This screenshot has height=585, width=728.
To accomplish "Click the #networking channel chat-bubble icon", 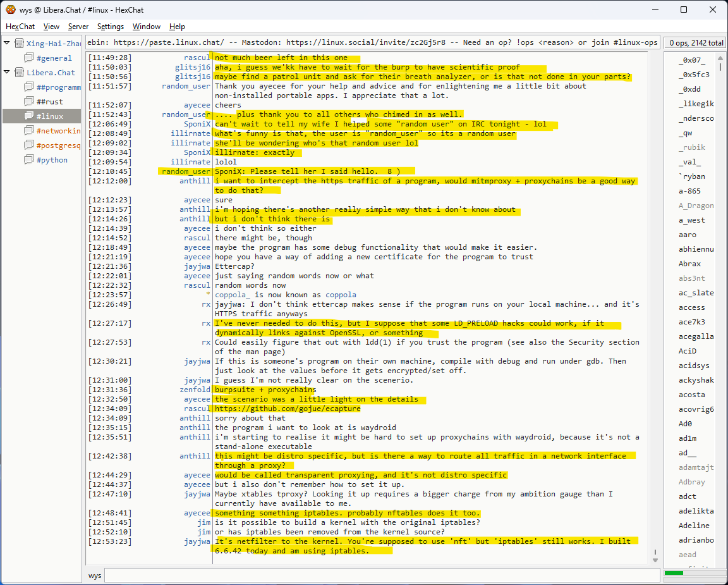I will (29, 131).
